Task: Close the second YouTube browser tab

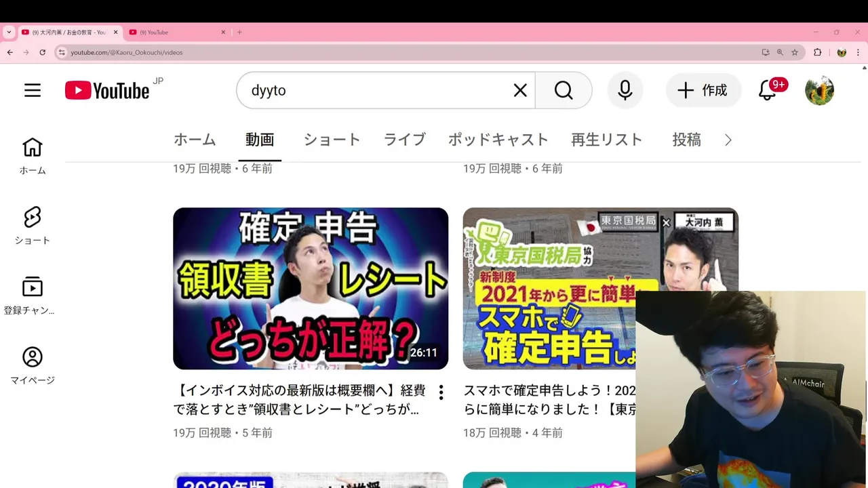Action: [x=223, y=32]
